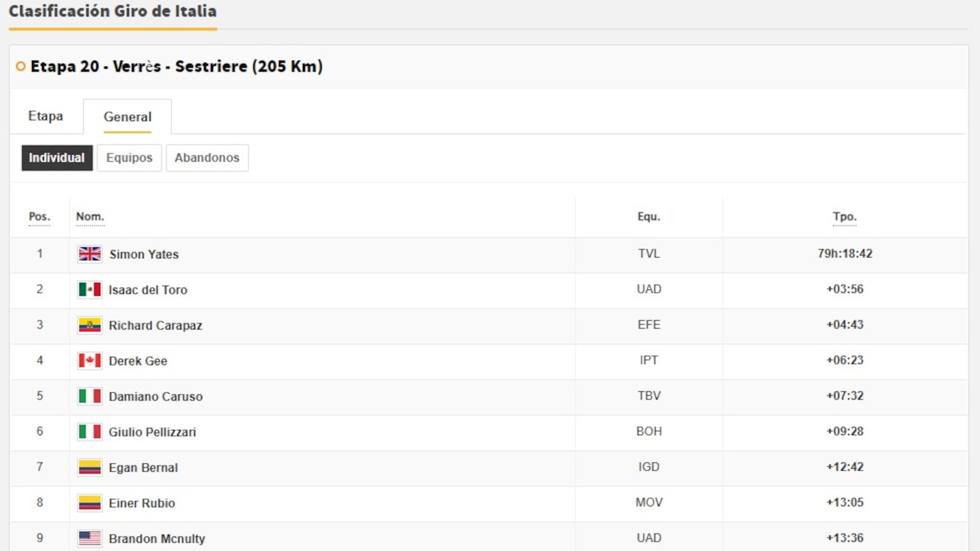Click the Pos. column header
Viewport: 980px width, 551px height.
point(39,217)
